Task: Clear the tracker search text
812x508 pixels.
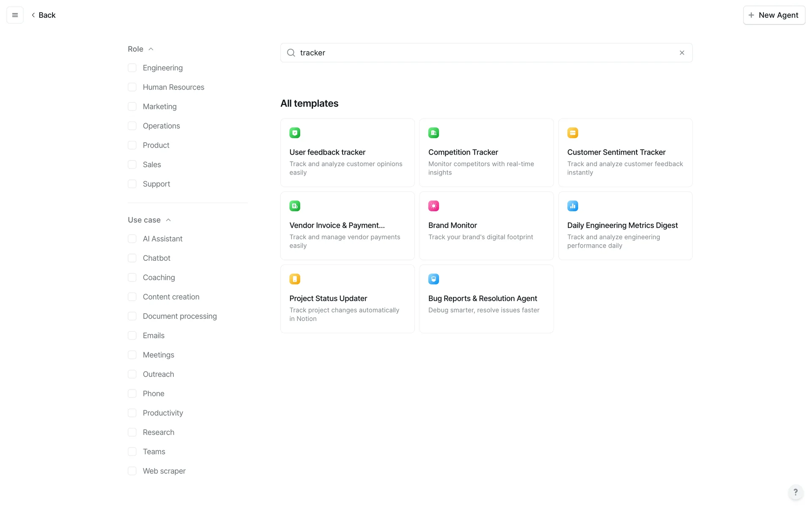Action: tap(682, 53)
